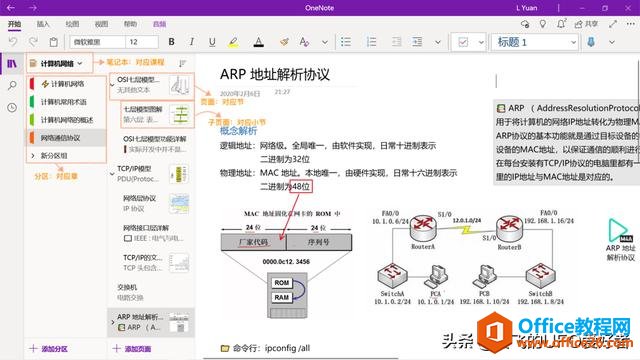Viewport: 640px width, 360px height.
Task: Open the purple 桌面 ribbon tab
Action: point(159,24)
